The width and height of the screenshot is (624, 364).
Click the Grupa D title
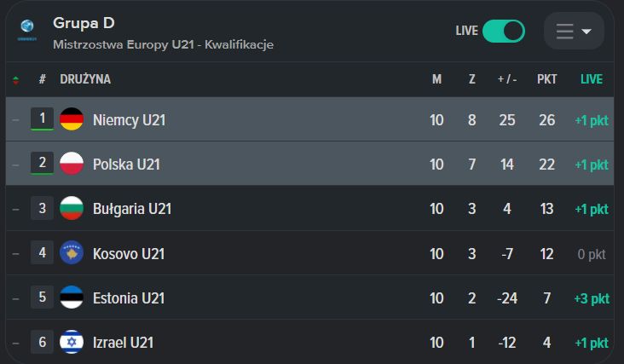[x=84, y=21]
